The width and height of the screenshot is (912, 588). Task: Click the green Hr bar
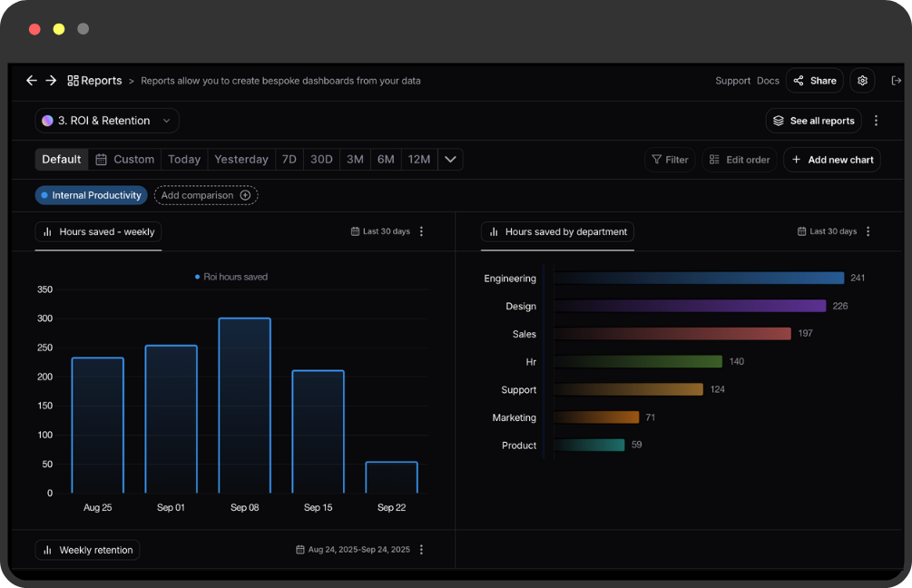(x=638, y=361)
